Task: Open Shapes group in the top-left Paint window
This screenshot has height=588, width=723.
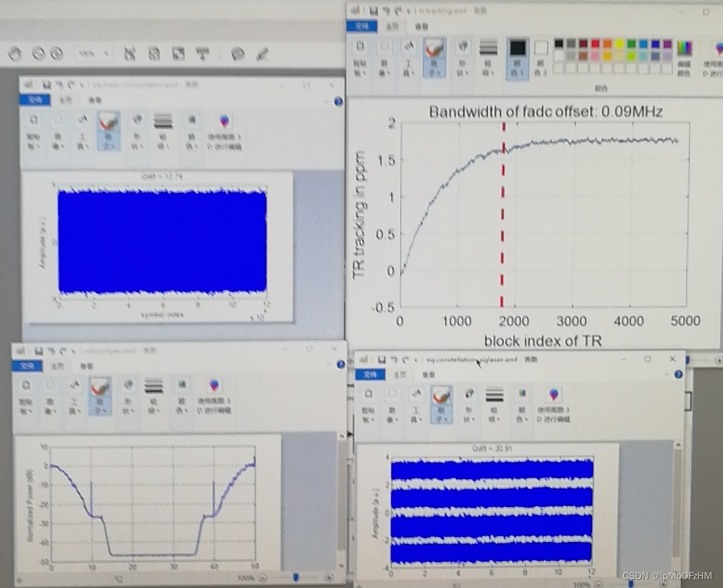Action: pos(137,131)
